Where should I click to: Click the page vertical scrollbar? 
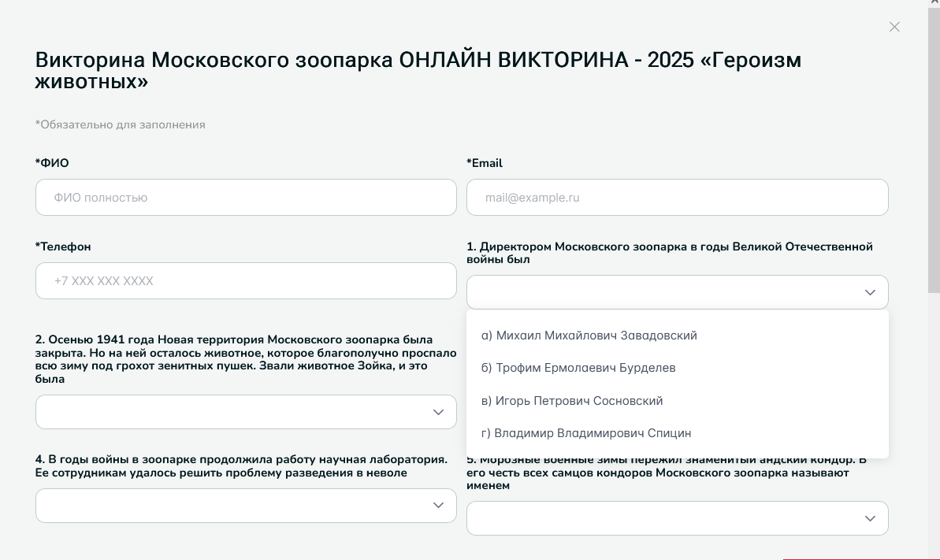coord(934,150)
